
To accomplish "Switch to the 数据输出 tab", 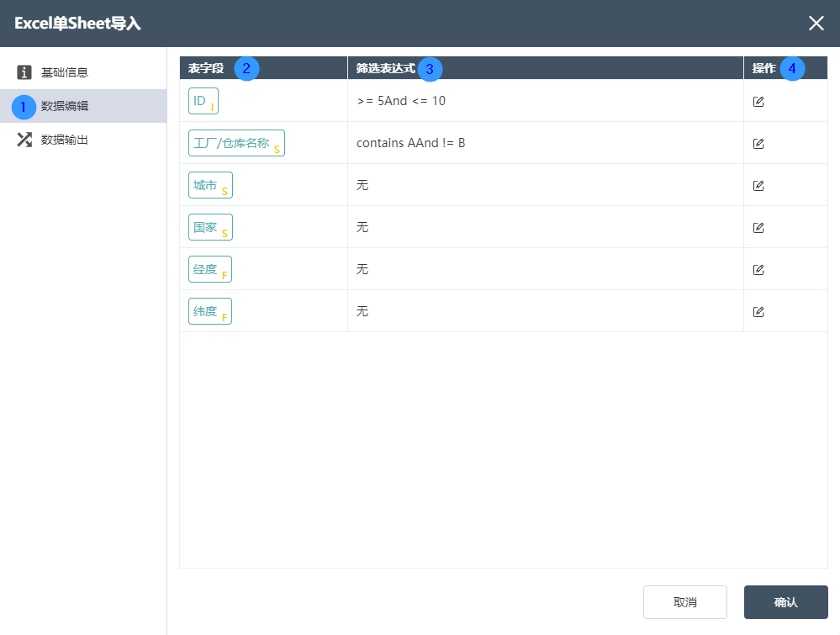I will click(x=83, y=140).
